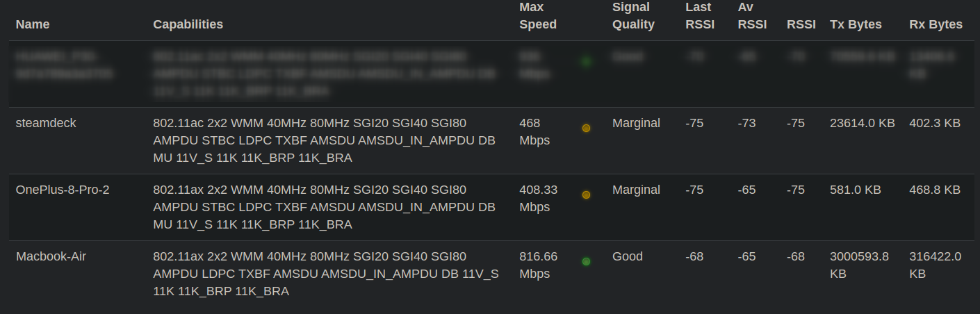Sort by the Av RSSI column header
This screenshot has height=314, width=980.
click(x=752, y=16)
